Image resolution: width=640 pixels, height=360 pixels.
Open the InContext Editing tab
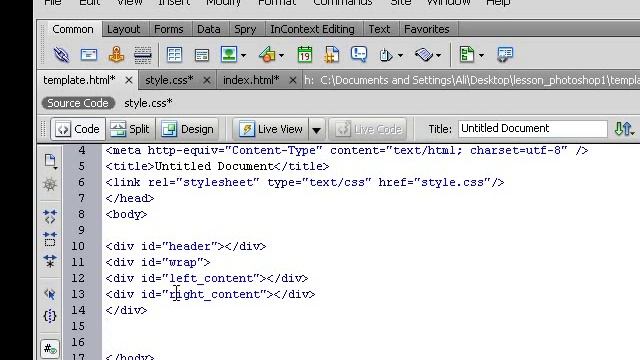pyautogui.click(x=312, y=29)
